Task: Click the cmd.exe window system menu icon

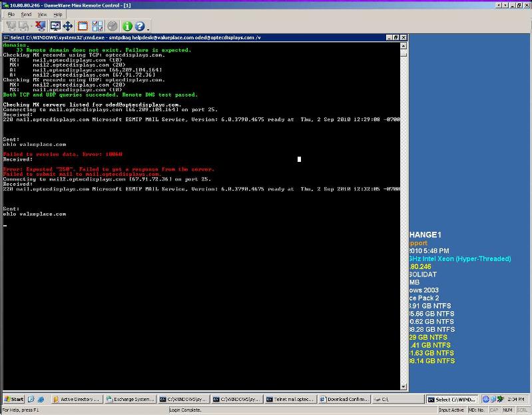Action: coord(6,38)
